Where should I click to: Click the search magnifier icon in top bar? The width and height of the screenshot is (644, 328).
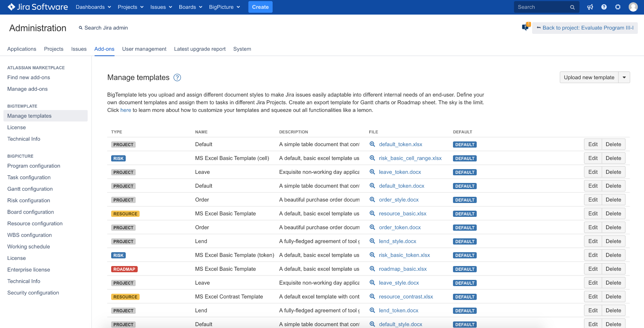572,7
